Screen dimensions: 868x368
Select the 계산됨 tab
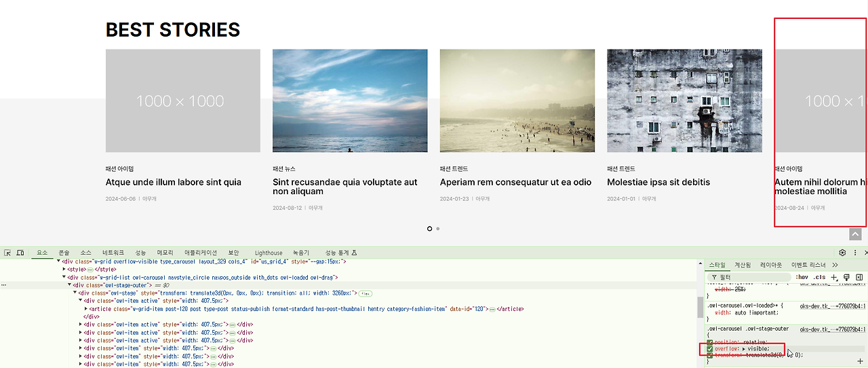[x=743, y=265]
